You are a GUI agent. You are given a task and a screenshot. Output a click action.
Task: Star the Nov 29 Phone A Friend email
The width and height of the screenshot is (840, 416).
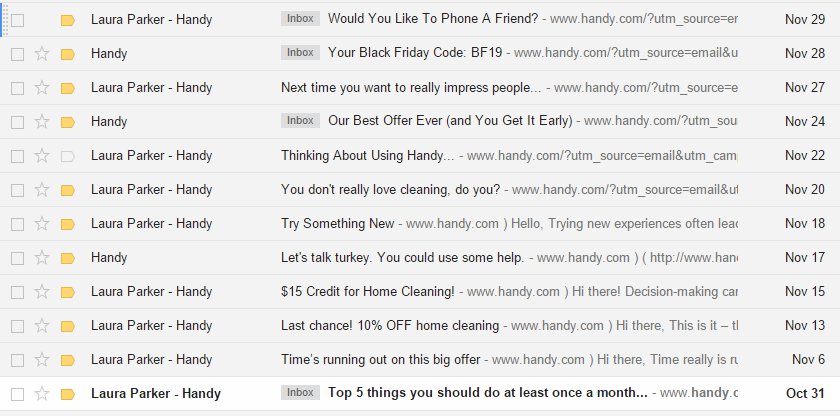click(42, 19)
